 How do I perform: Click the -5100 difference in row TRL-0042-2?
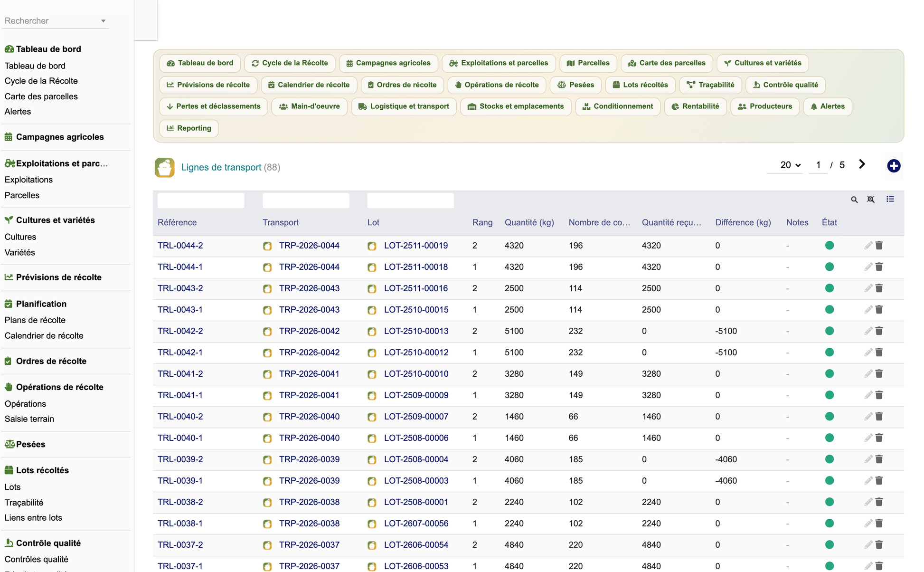pyautogui.click(x=726, y=331)
